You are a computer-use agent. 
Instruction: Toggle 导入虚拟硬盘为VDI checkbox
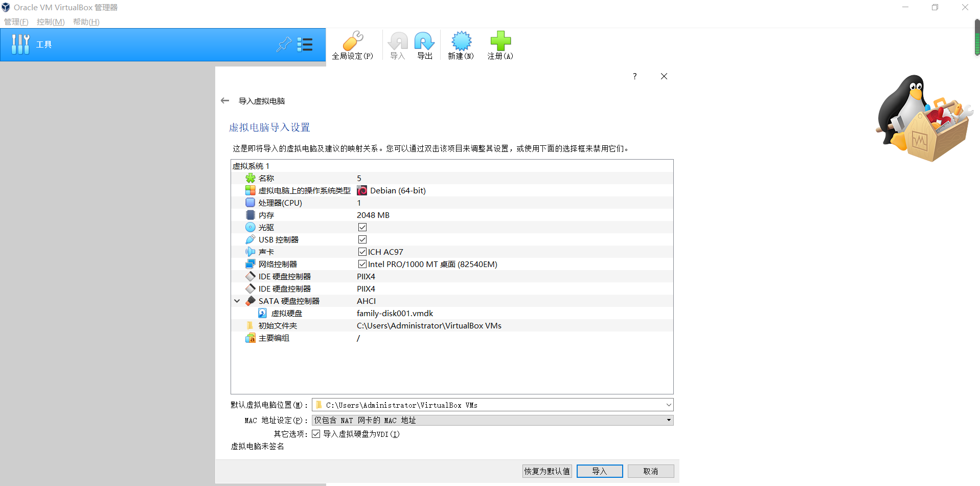click(x=316, y=434)
